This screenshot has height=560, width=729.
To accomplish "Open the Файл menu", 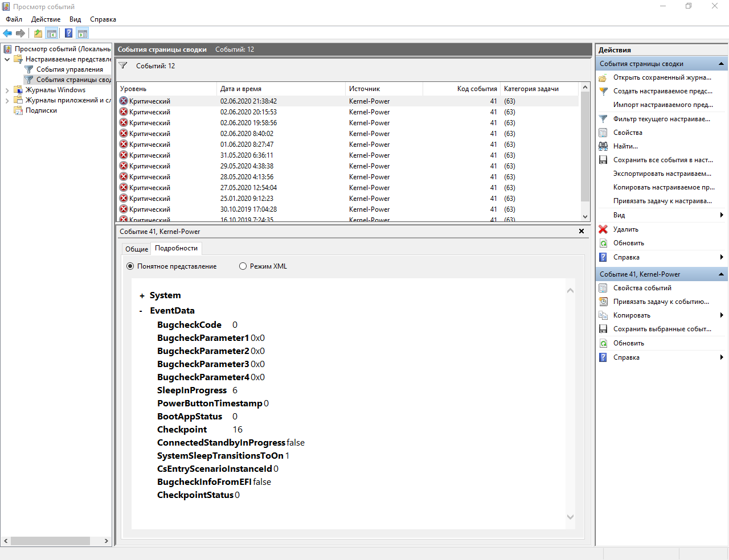I will pyautogui.click(x=14, y=19).
